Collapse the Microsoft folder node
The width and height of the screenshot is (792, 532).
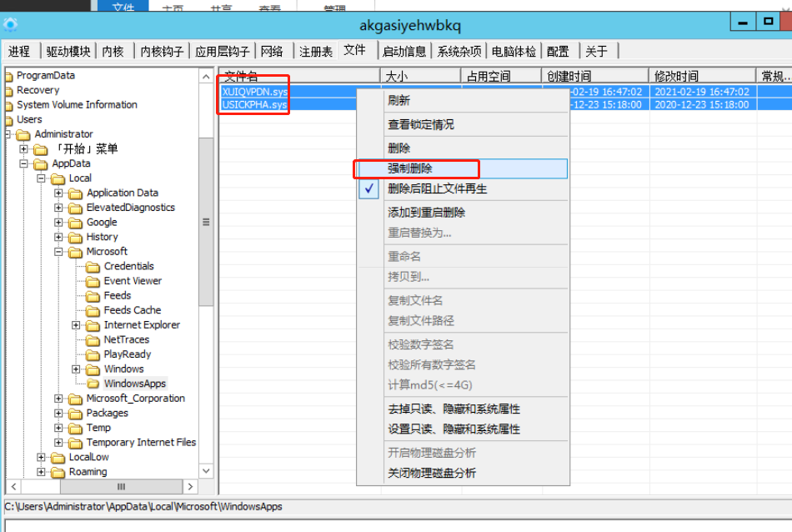pyautogui.click(x=59, y=252)
